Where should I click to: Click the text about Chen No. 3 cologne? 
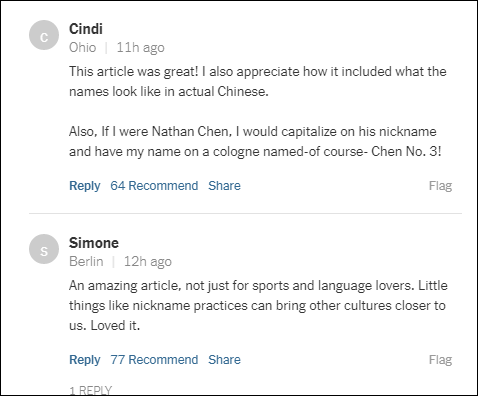point(255,142)
